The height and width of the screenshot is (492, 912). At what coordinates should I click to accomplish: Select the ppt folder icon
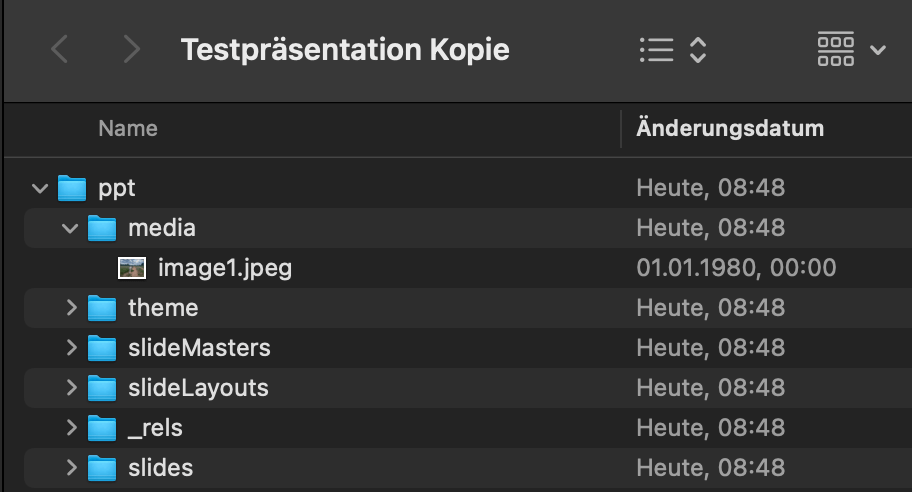(x=72, y=188)
